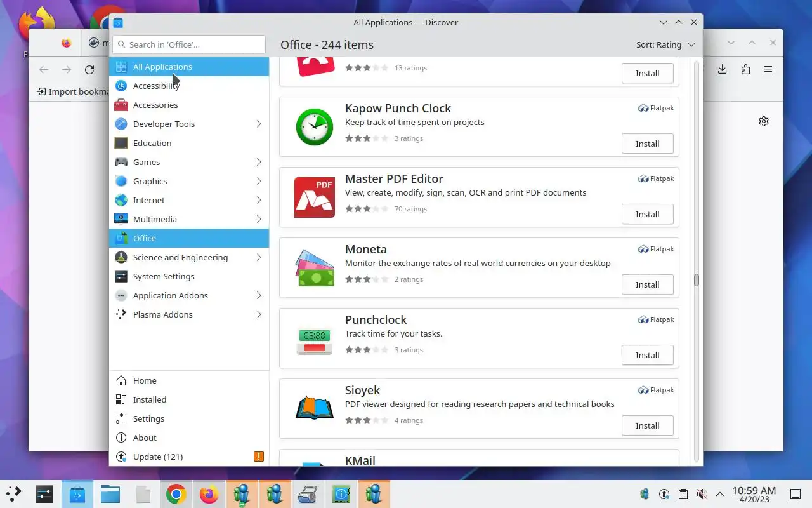This screenshot has width=812, height=508.
Task: Show hidden system tray icons arrow
Action: pos(720,494)
